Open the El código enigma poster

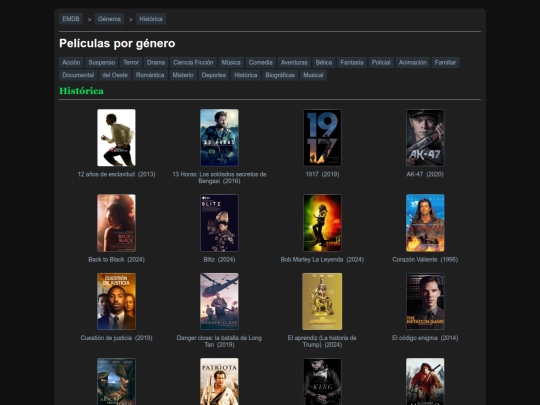pos(425,301)
